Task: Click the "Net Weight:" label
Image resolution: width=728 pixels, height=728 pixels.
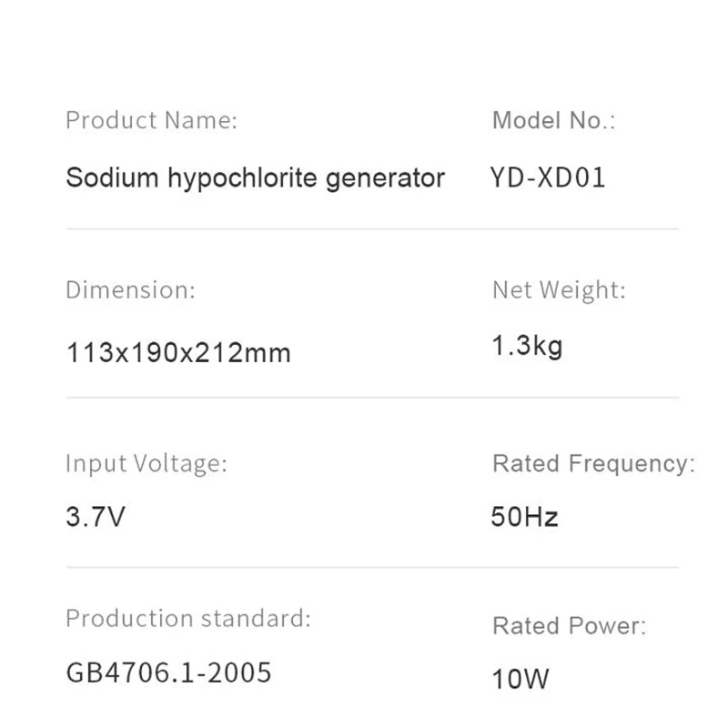Action: [559, 290]
